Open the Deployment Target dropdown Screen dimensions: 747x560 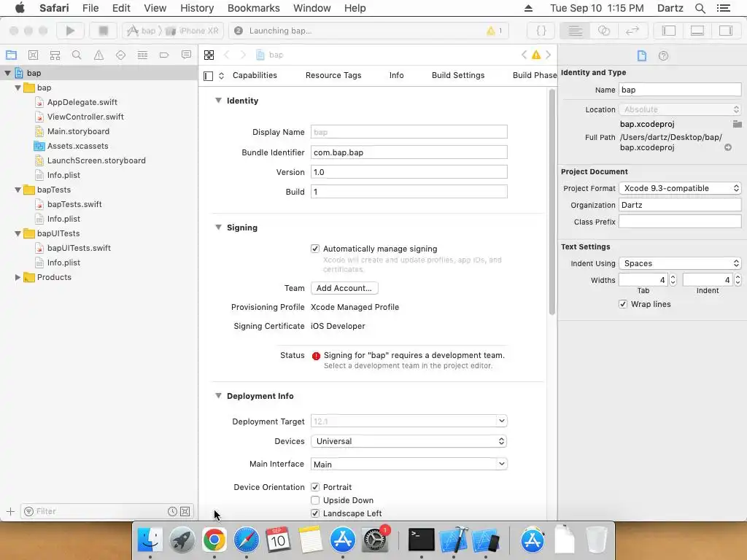coord(501,421)
